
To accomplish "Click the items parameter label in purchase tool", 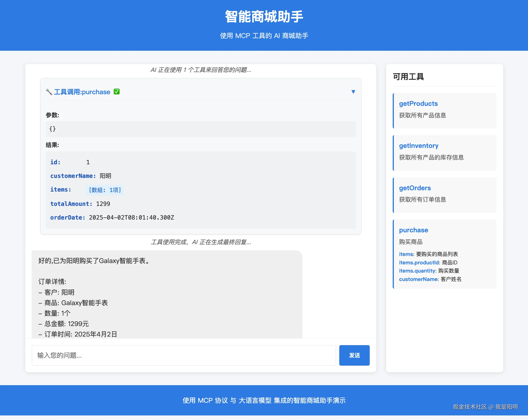I will (406, 254).
